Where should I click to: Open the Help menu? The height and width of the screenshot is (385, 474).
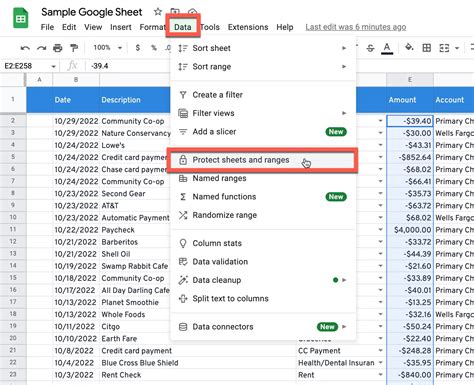pos(285,27)
